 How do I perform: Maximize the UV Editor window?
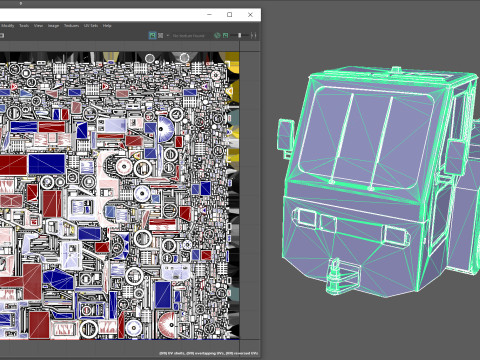[x=230, y=15]
